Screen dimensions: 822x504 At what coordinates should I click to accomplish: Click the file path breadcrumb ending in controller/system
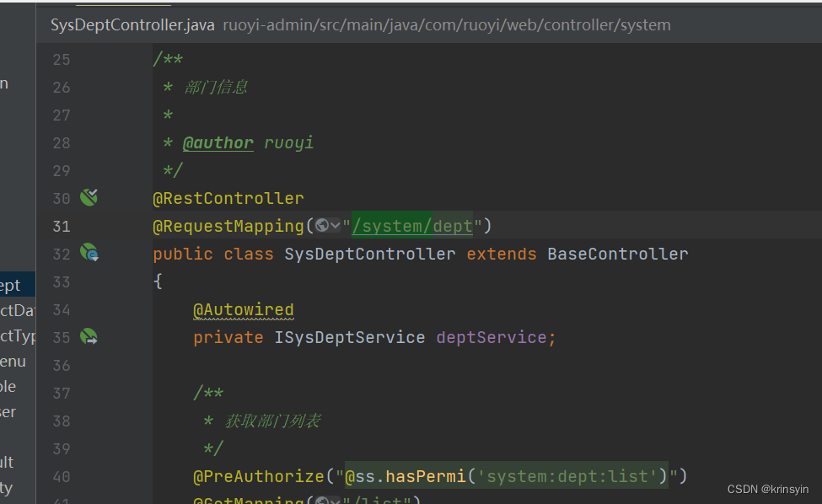tap(448, 24)
